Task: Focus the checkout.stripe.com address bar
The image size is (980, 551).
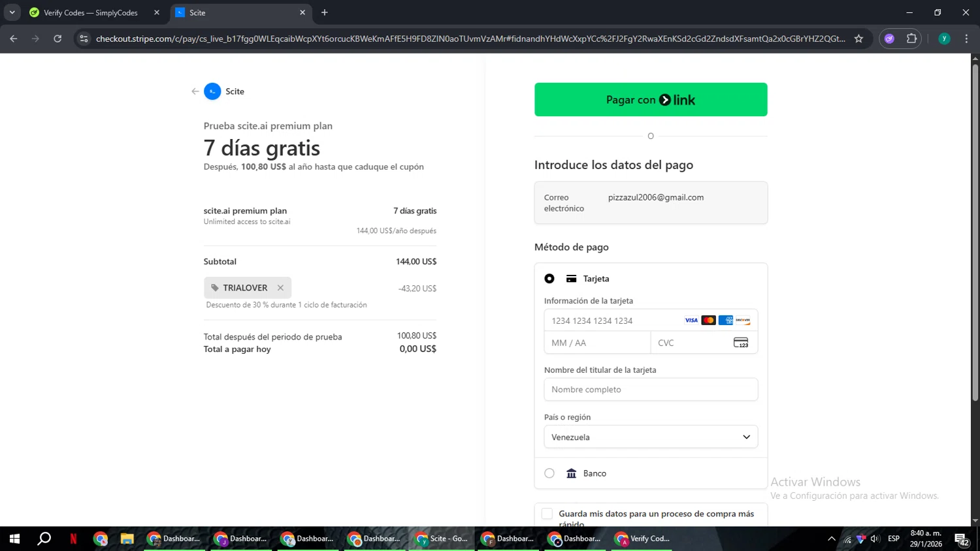Action: (x=470, y=39)
